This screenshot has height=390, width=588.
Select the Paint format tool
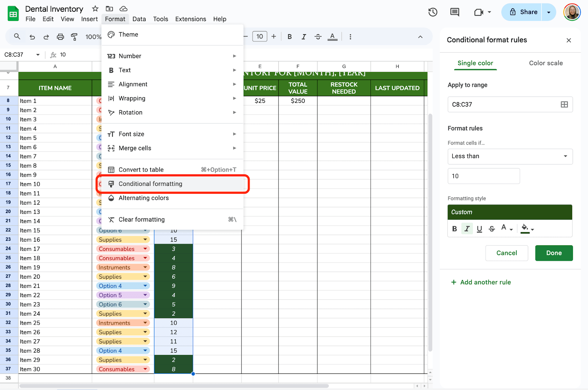tap(74, 36)
